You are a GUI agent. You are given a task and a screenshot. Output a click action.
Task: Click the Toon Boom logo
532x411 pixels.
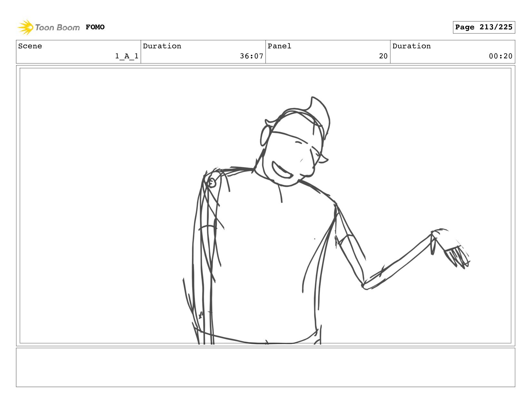coord(48,27)
